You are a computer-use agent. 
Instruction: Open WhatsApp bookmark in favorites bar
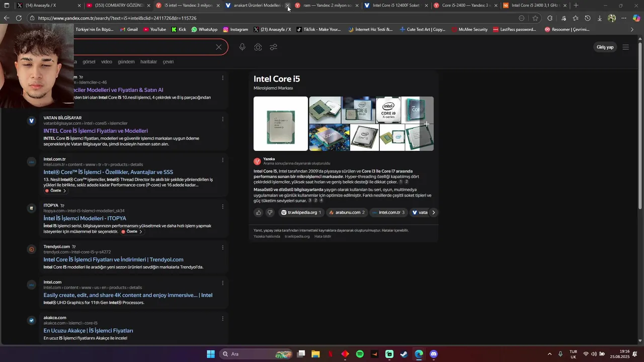point(204,30)
